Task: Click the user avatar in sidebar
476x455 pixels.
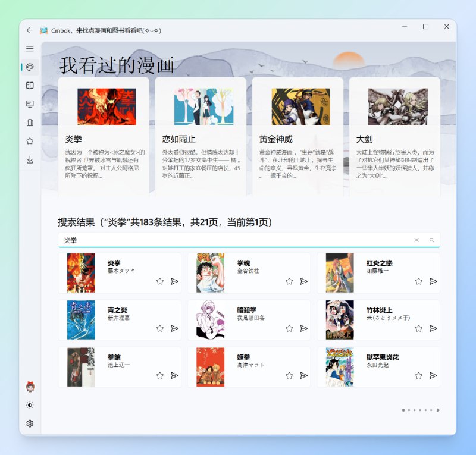Action: point(30,387)
